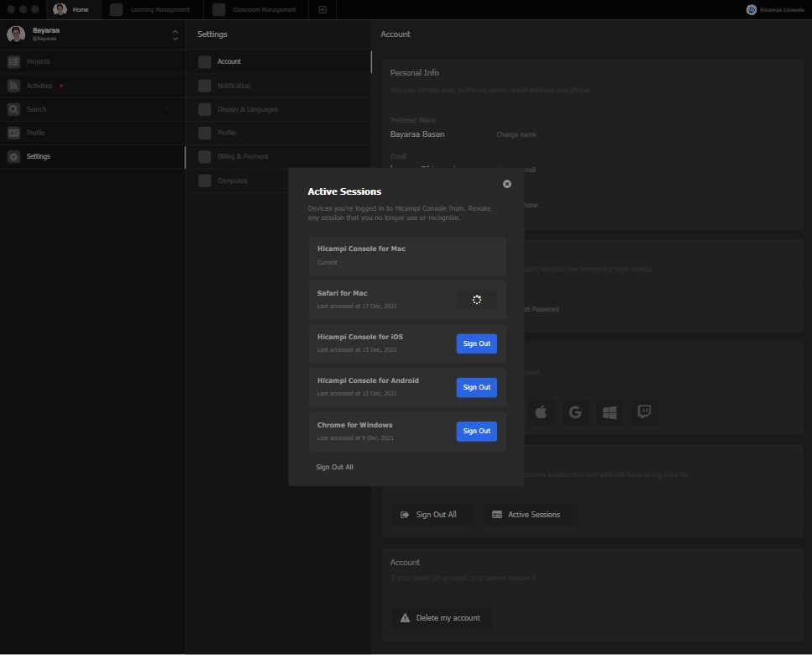Viewport: 812px width, 655px height.
Task: Check the Campuses settings checkbox
Action: click(204, 180)
